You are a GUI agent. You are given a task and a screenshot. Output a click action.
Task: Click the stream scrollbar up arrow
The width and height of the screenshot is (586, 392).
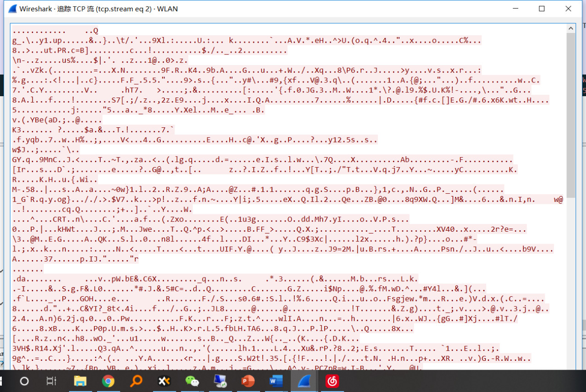(571, 28)
